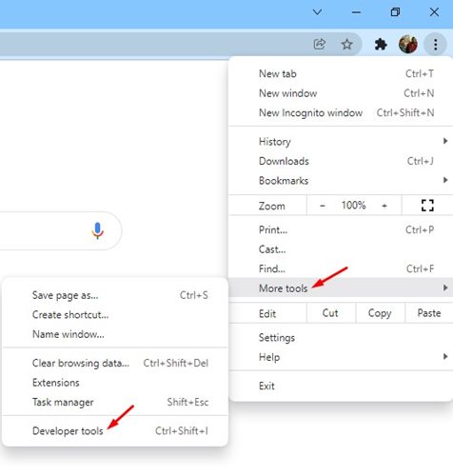
Task: Click the microphone voice search icon
Action: (x=97, y=230)
